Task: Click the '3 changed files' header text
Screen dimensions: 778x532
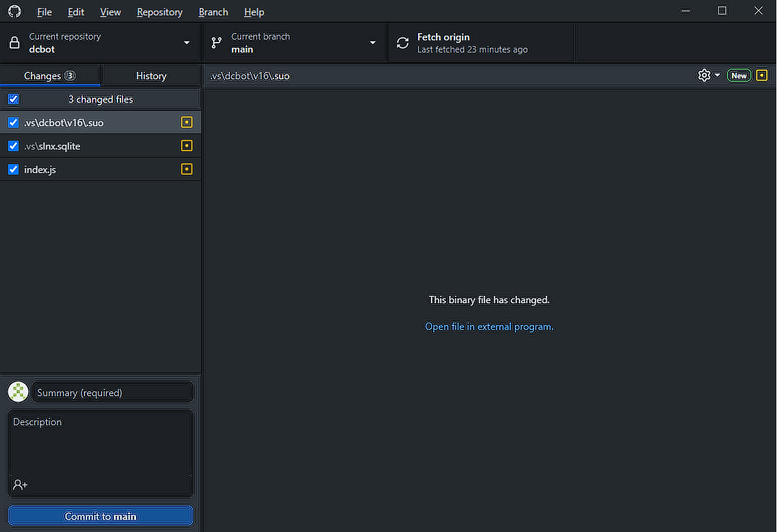Action: pos(101,99)
